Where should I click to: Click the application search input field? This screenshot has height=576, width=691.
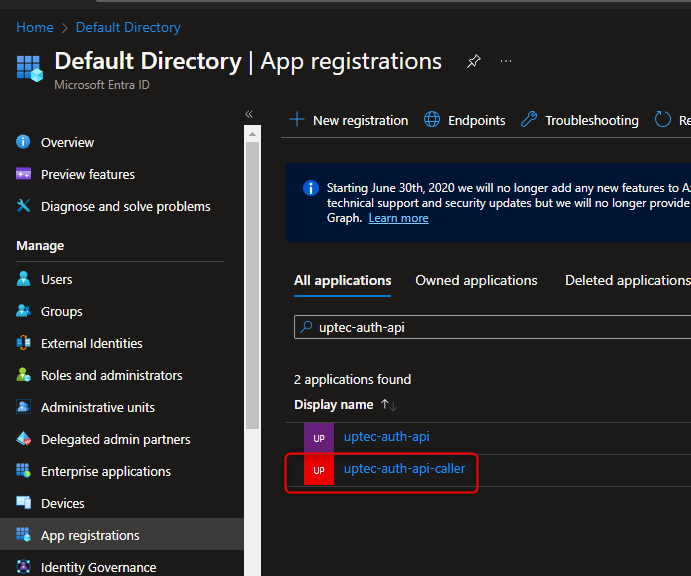(x=500, y=327)
